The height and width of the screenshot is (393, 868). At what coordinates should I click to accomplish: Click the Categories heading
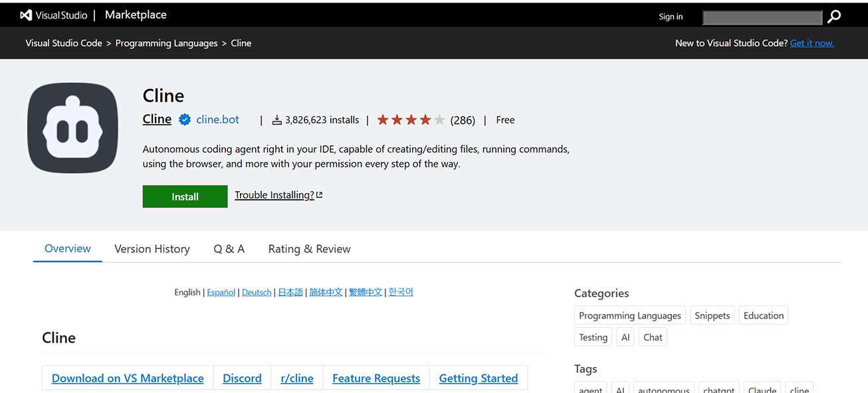click(x=601, y=293)
